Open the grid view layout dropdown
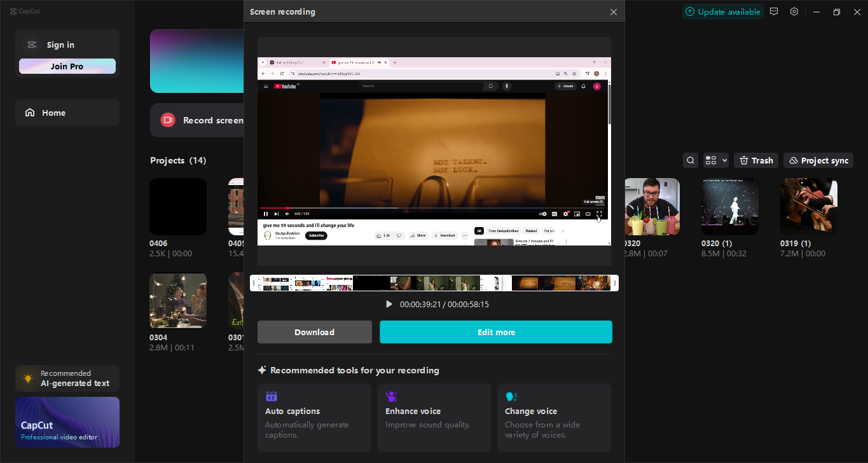Image resolution: width=868 pixels, height=463 pixels. coord(715,160)
